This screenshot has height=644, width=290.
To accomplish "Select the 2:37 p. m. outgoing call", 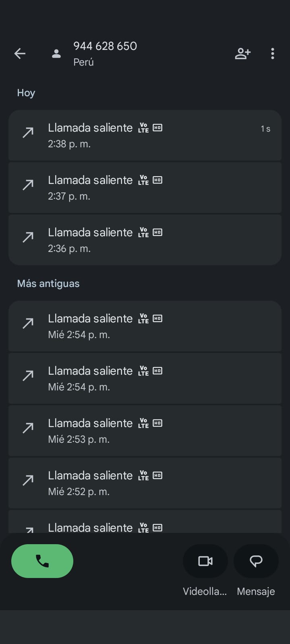I will pyautogui.click(x=145, y=188).
